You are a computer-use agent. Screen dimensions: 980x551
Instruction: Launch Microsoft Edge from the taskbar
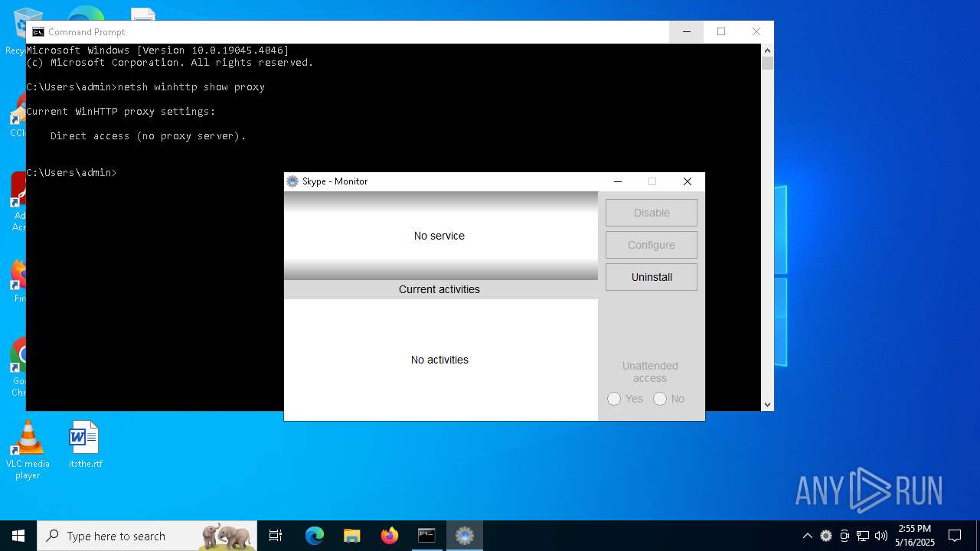pos(315,536)
